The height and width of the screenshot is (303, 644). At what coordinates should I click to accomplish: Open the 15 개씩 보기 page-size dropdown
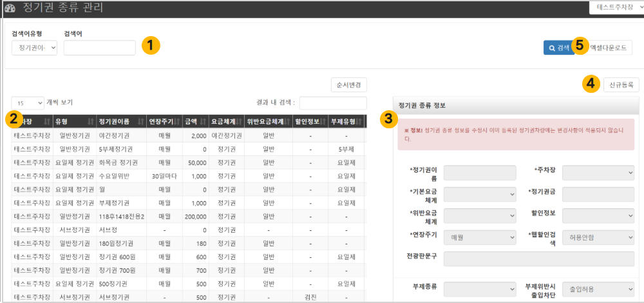click(28, 103)
